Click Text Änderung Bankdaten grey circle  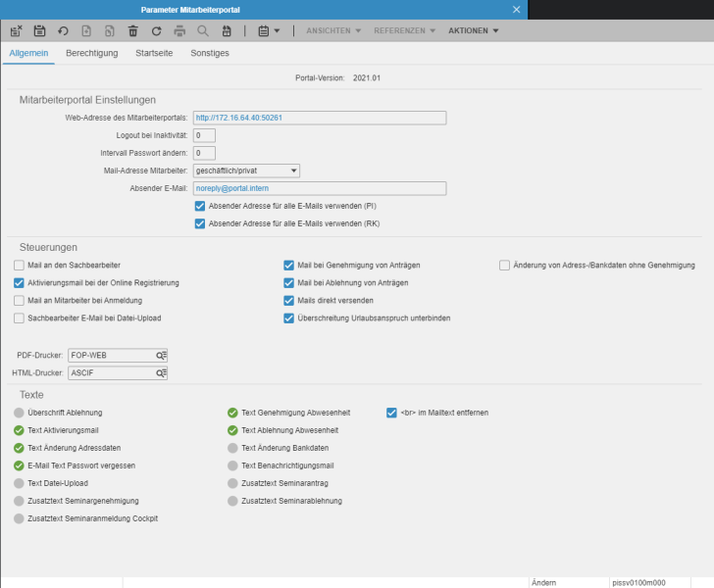pos(232,448)
